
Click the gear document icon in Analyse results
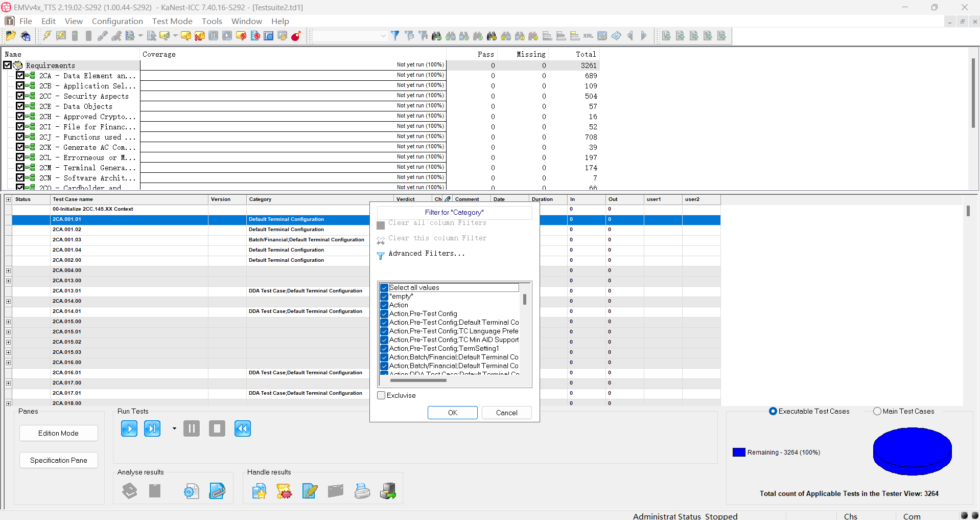191,491
